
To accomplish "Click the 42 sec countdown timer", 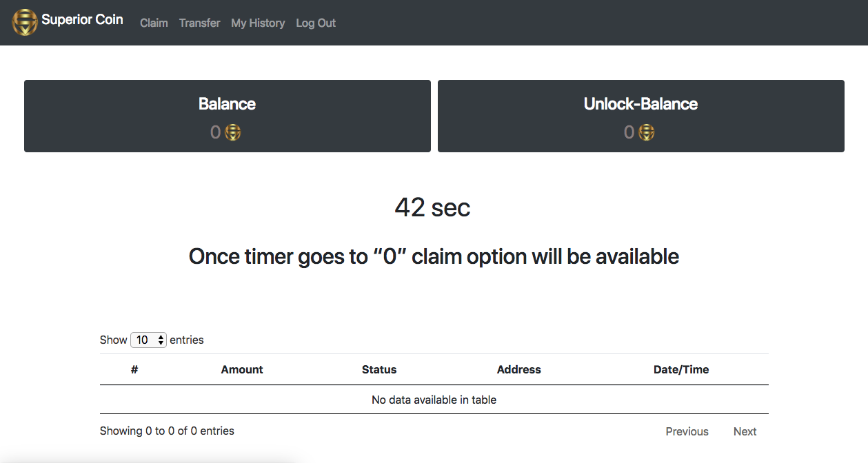I will pyautogui.click(x=432, y=207).
